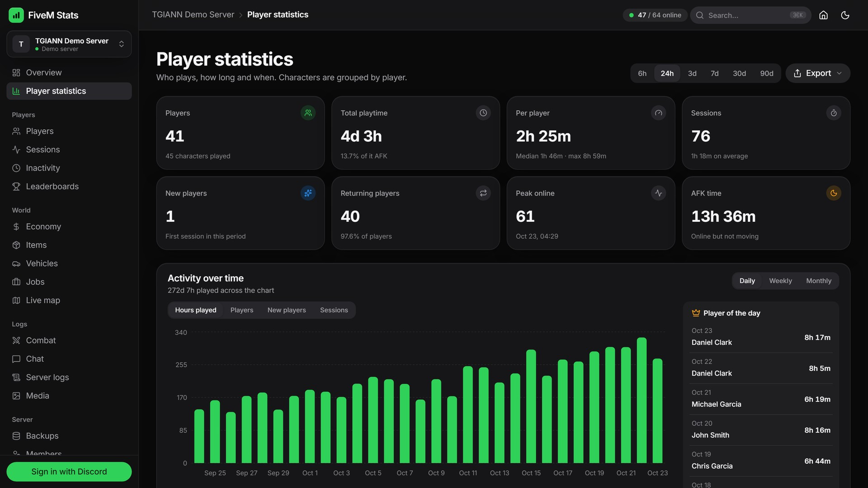Open Economy dollar icon in sidebar
868x488 pixels.
[16, 226]
